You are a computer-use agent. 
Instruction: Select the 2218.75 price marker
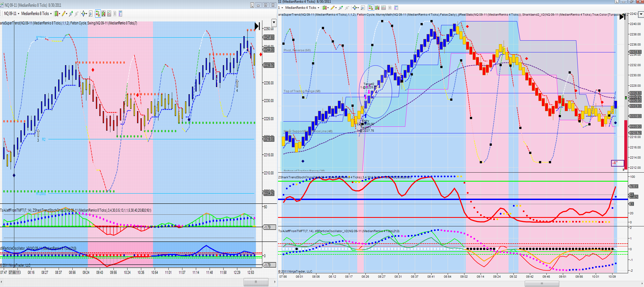[x=635, y=133]
